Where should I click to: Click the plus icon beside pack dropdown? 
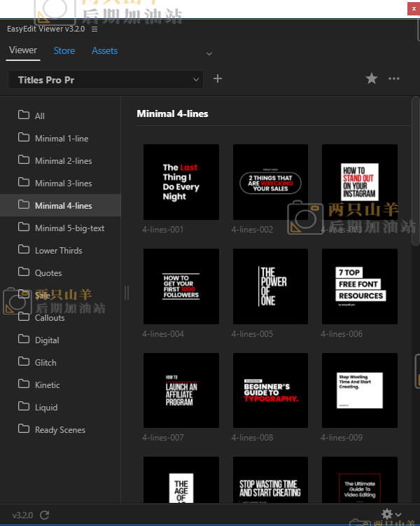point(217,79)
